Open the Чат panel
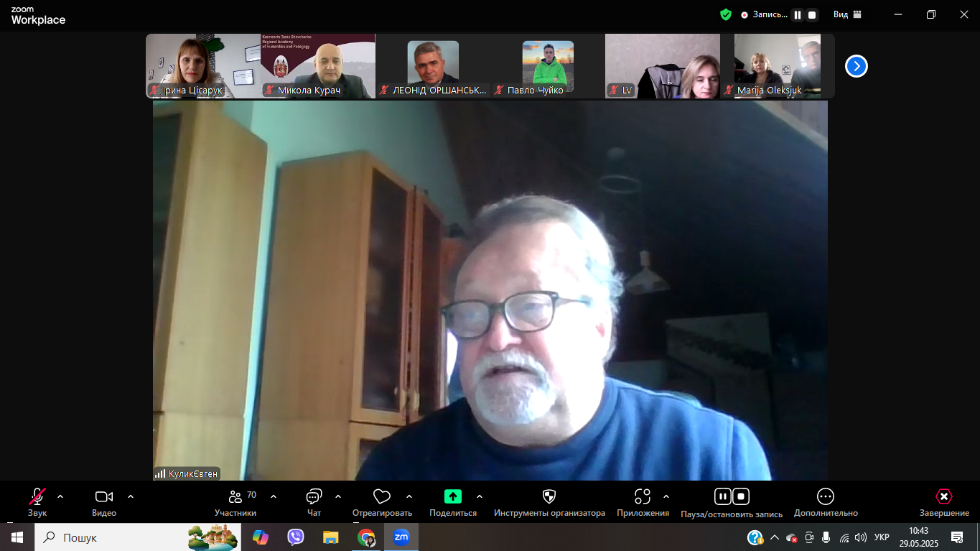980x551 pixels. click(x=314, y=496)
